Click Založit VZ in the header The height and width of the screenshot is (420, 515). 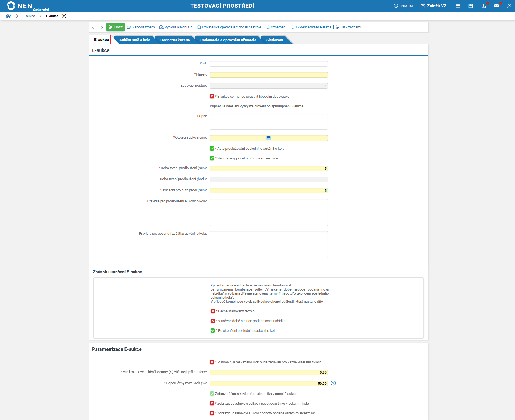(x=433, y=6)
